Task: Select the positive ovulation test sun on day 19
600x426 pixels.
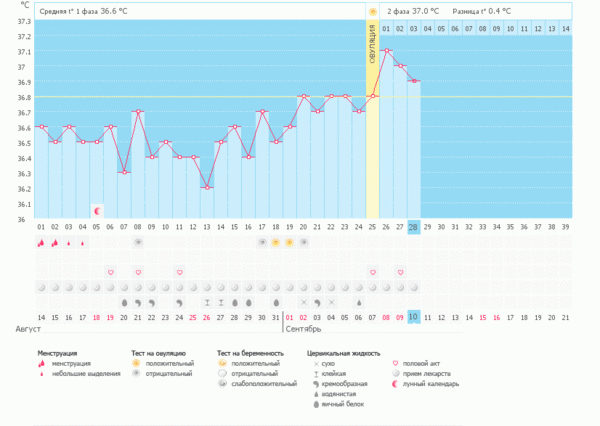Action: [x=290, y=243]
